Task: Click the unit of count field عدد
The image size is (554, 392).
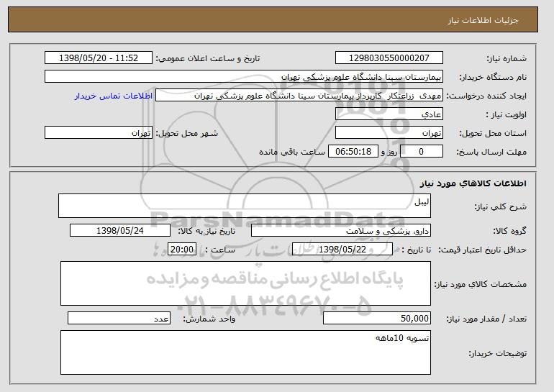Action: (x=119, y=318)
